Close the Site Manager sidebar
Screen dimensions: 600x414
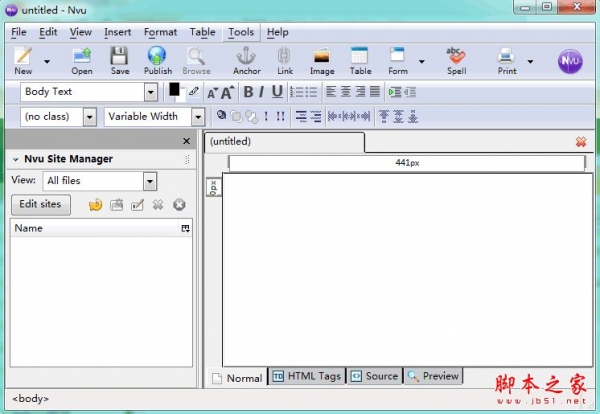[186, 141]
